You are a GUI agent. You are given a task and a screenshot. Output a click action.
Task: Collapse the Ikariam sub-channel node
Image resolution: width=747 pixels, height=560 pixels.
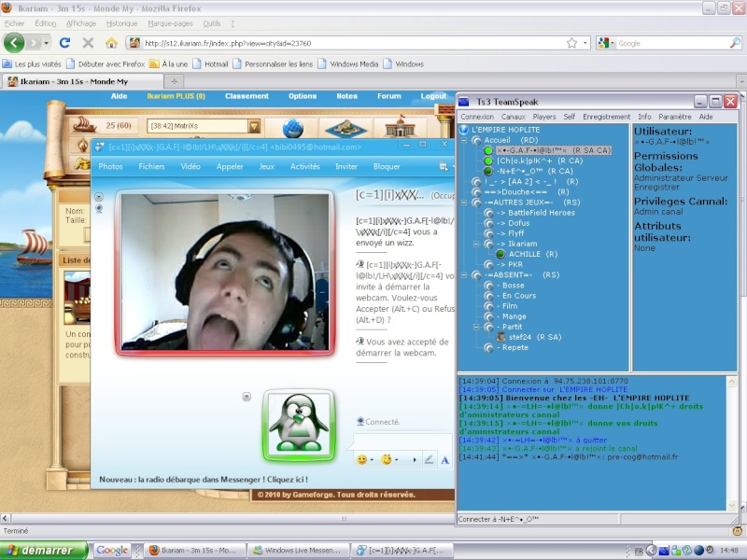pos(476,244)
